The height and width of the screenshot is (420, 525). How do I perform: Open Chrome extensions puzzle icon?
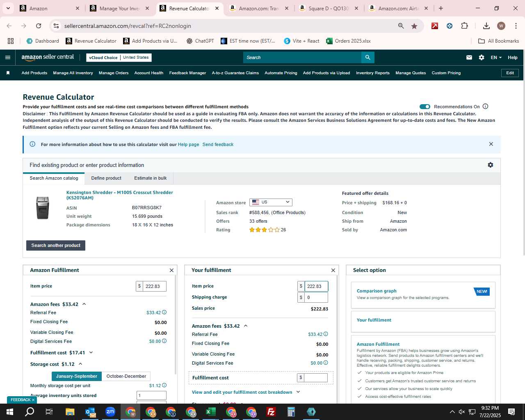[464, 26]
